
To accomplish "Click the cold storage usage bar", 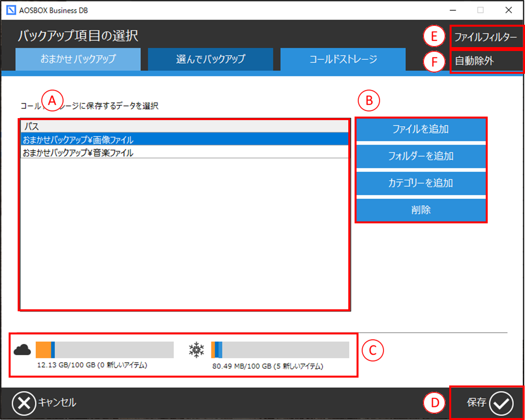I will 280,350.
